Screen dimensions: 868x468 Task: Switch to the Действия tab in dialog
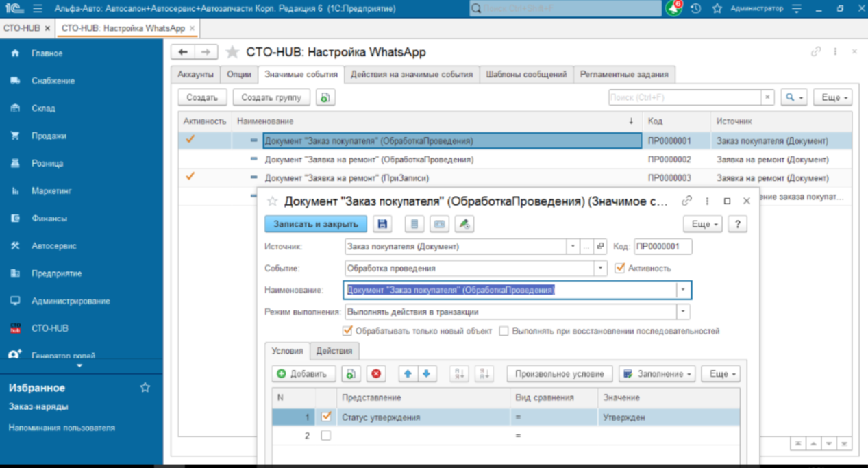(x=334, y=351)
